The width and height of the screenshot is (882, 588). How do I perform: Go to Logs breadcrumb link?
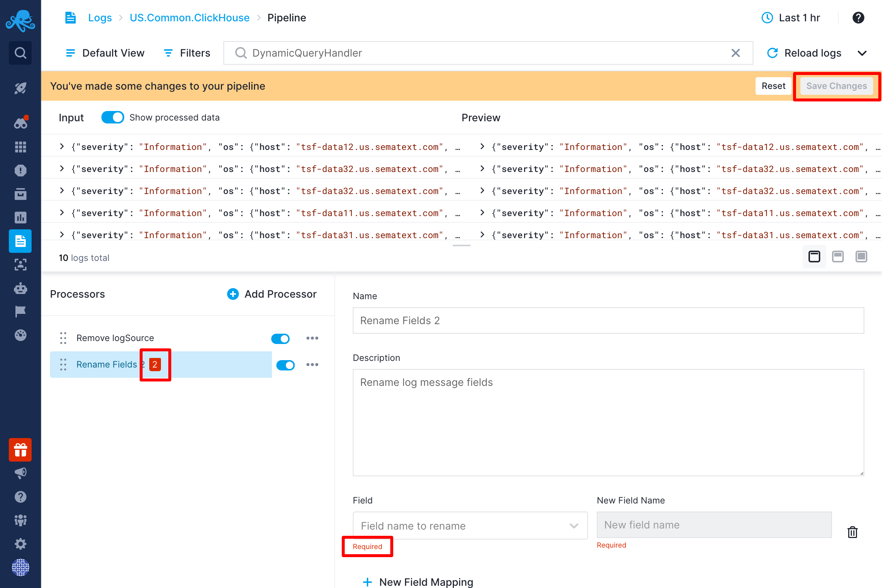pyautogui.click(x=100, y=18)
